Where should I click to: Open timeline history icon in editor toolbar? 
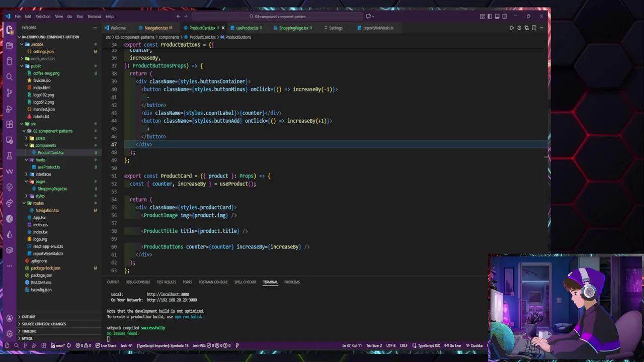pyautogui.click(x=519, y=28)
